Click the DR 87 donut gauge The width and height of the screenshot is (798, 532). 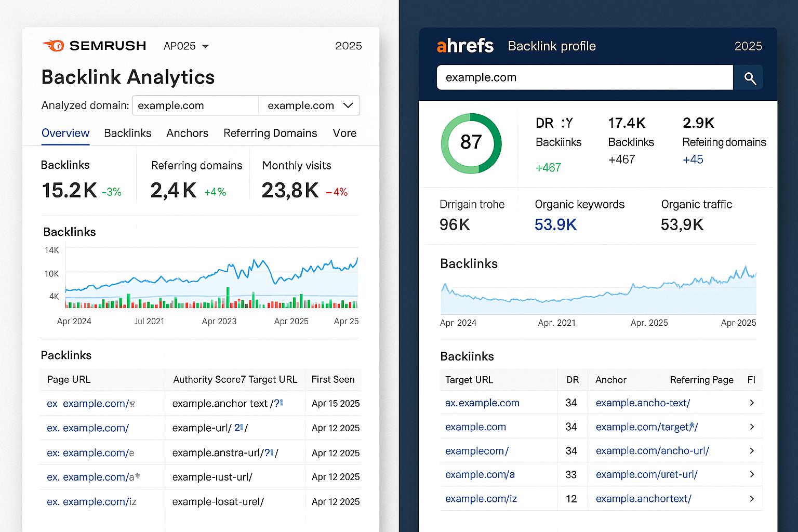471,143
